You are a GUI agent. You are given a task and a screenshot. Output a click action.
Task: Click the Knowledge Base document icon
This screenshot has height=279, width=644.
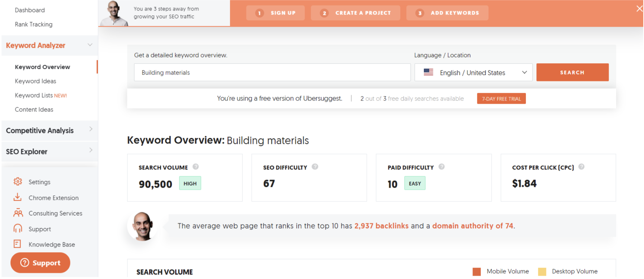point(17,244)
